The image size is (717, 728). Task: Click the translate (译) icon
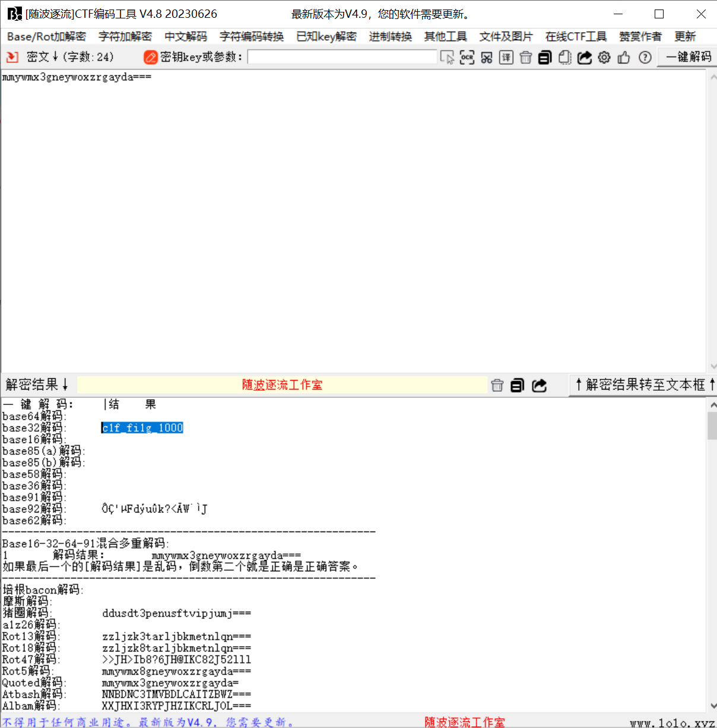506,58
